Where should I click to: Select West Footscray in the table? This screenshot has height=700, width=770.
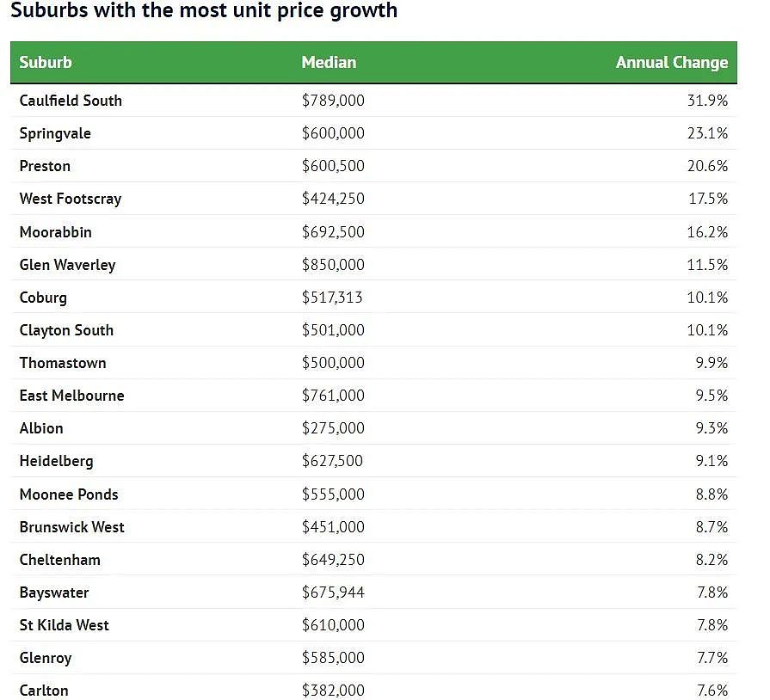71,199
